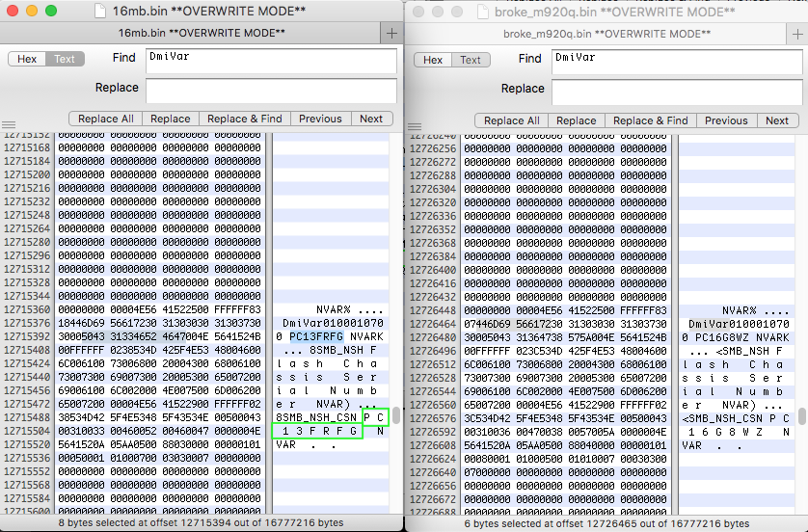
Task: Switch left window search mode to Hex
Action: pyautogui.click(x=27, y=59)
